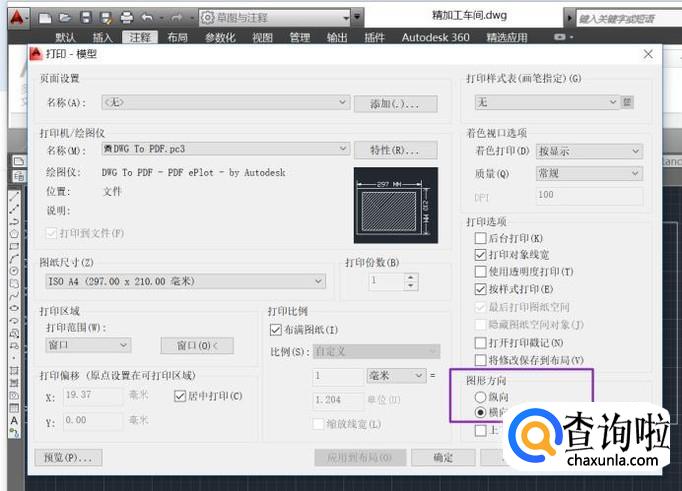Open the plot style table editor icon
682x491 pixels.
tap(627, 102)
